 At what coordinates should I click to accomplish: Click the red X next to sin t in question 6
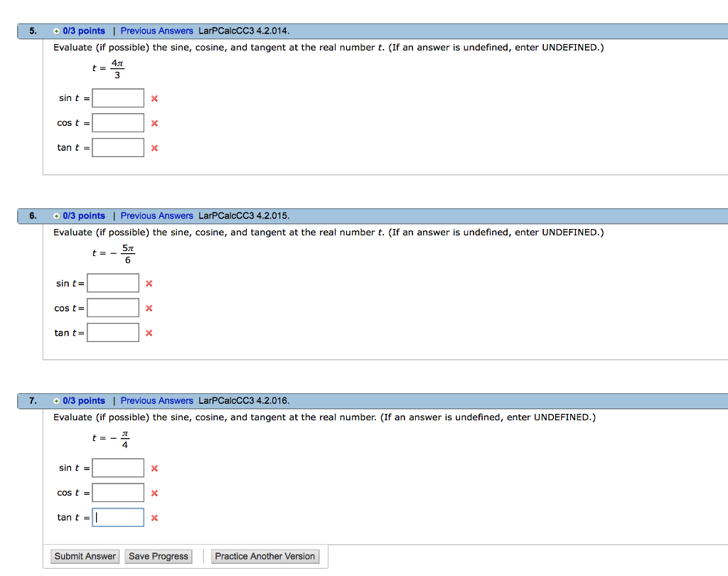(x=148, y=283)
